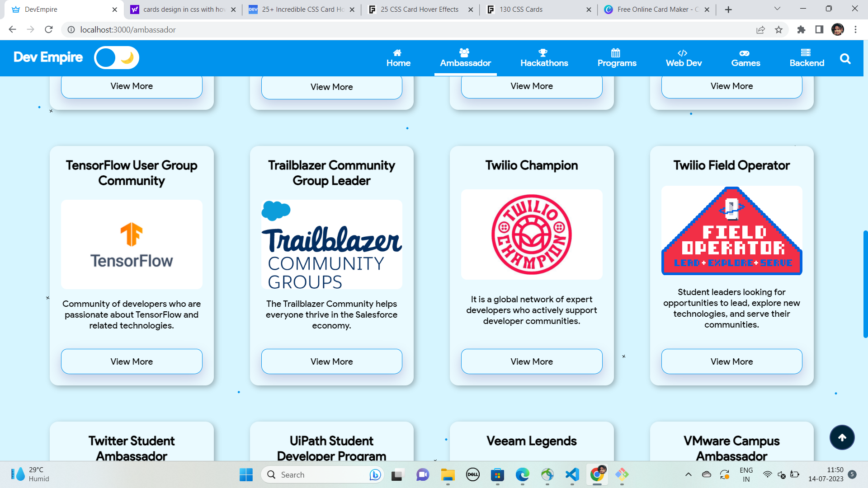Click the bookmark star in the address bar
Viewport: 868px width, 488px height.
click(779, 29)
